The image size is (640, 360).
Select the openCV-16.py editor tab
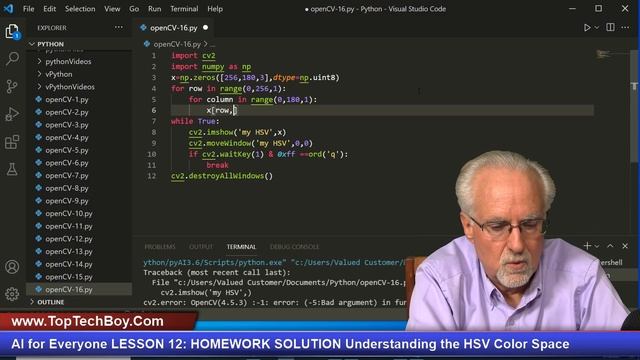pos(173,28)
